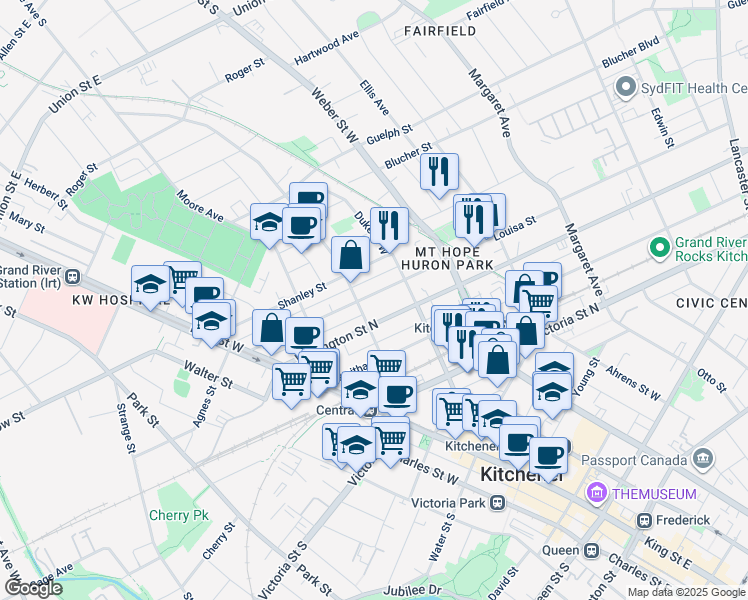This screenshot has width=748, height=600.
Task: Click the shopping cart marker above Walter St
Action: pyautogui.click(x=291, y=383)
